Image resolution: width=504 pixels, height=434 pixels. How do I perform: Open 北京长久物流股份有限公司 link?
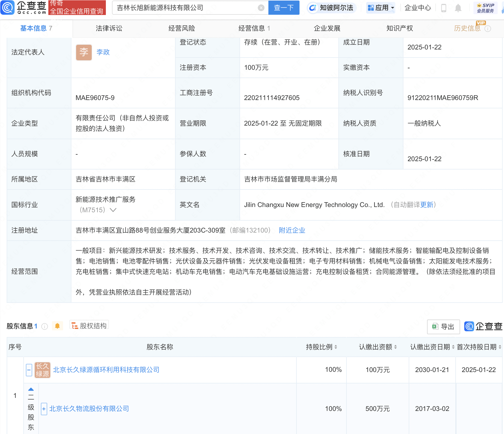click(89, 409)
